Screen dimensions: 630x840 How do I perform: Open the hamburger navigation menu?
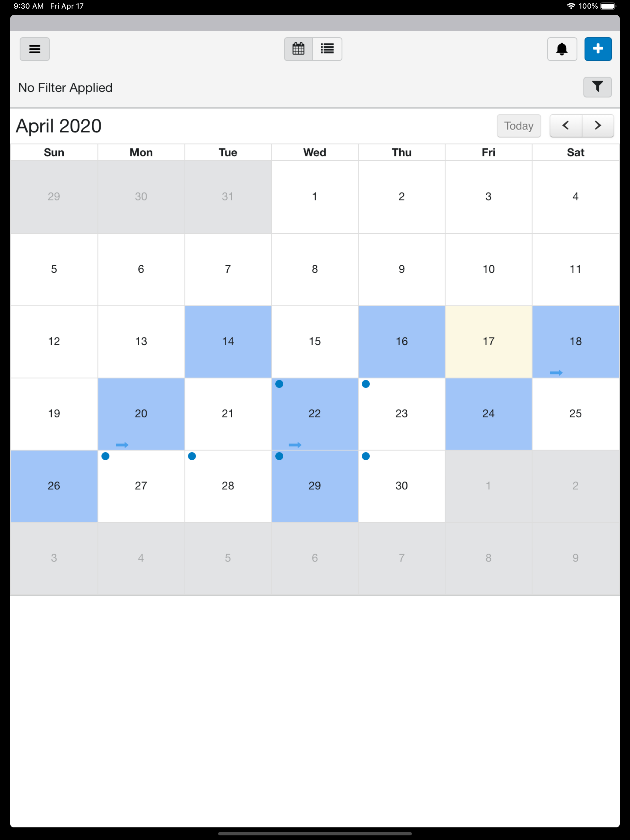[x=34, y=49]
